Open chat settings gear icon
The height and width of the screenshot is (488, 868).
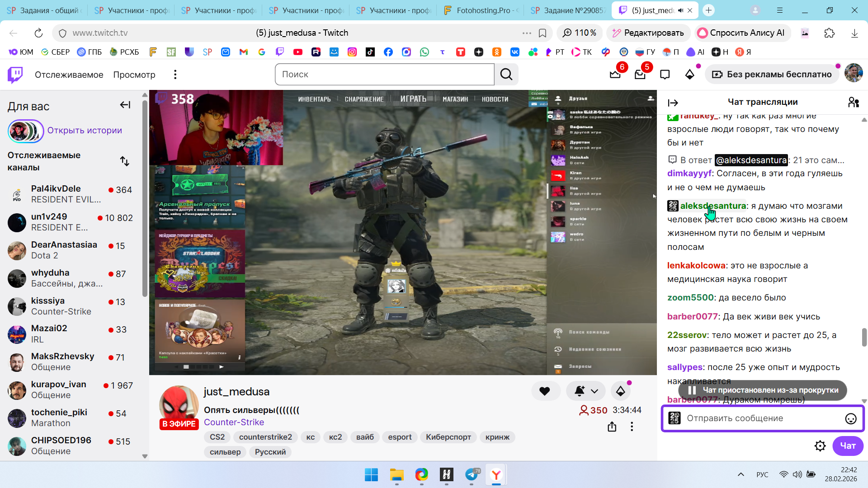point(820,446)
